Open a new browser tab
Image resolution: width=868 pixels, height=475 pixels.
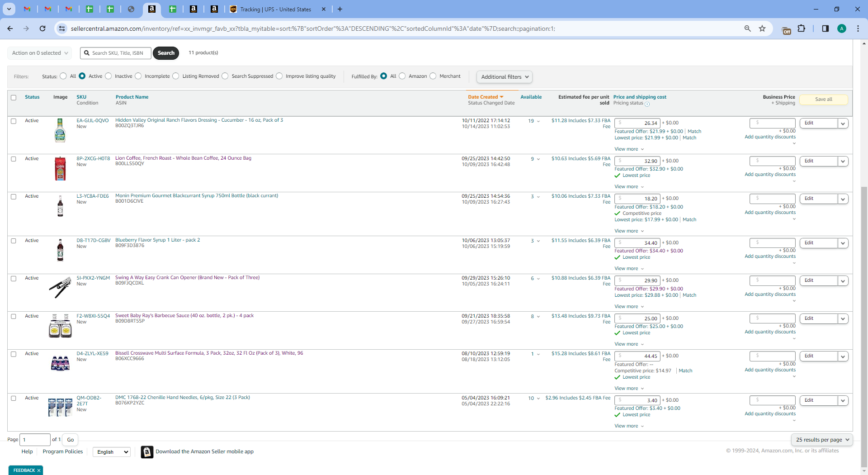[x=340, y=9]
